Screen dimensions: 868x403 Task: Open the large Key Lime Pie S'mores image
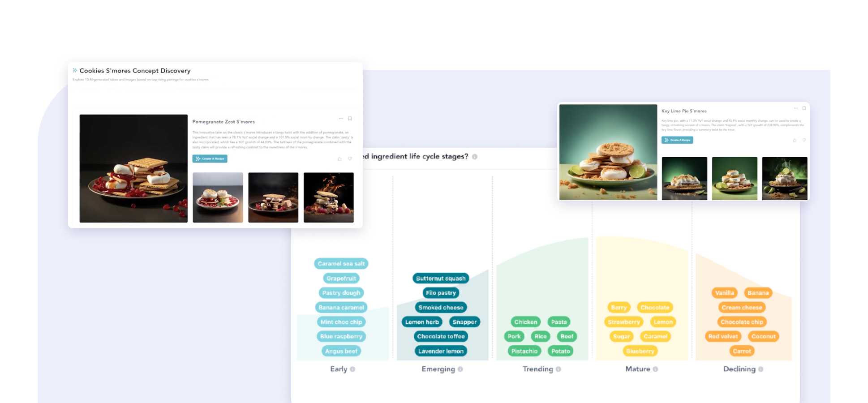[x=608, y=152]
